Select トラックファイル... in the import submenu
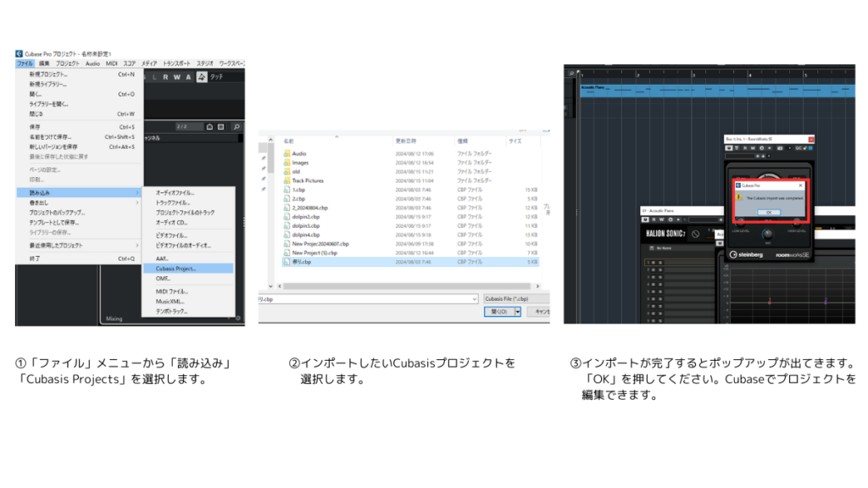 point(188,202)
